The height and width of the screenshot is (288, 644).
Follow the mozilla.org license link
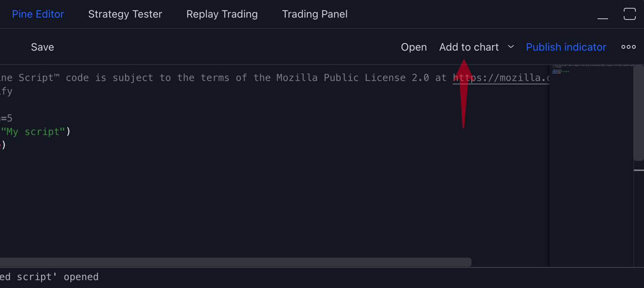pos(501,78)
